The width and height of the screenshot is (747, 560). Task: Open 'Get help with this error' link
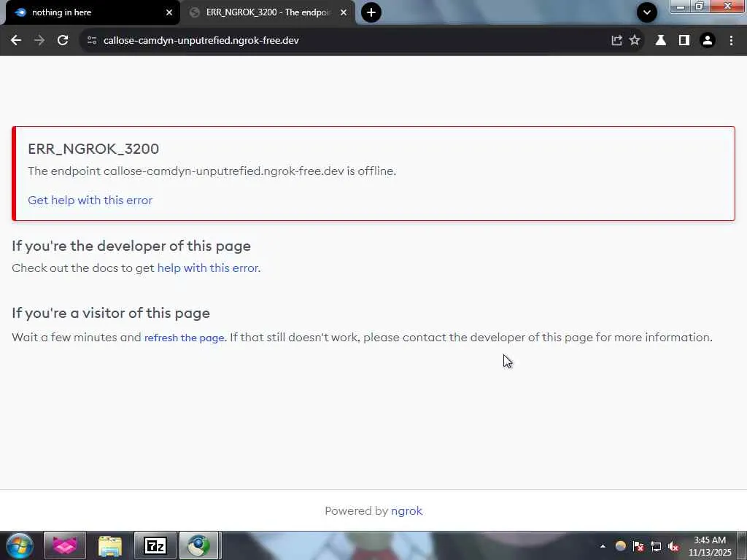pyautogui.click(x=90, y=200)
